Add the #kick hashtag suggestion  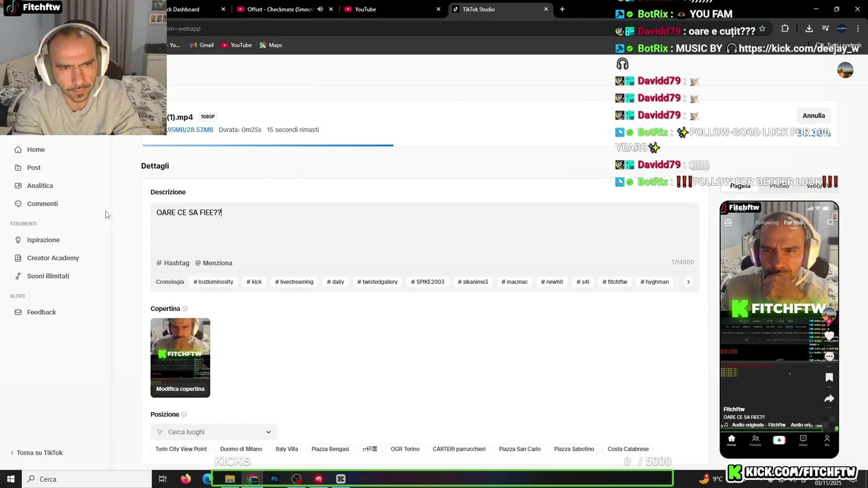(x=254, y=282)
